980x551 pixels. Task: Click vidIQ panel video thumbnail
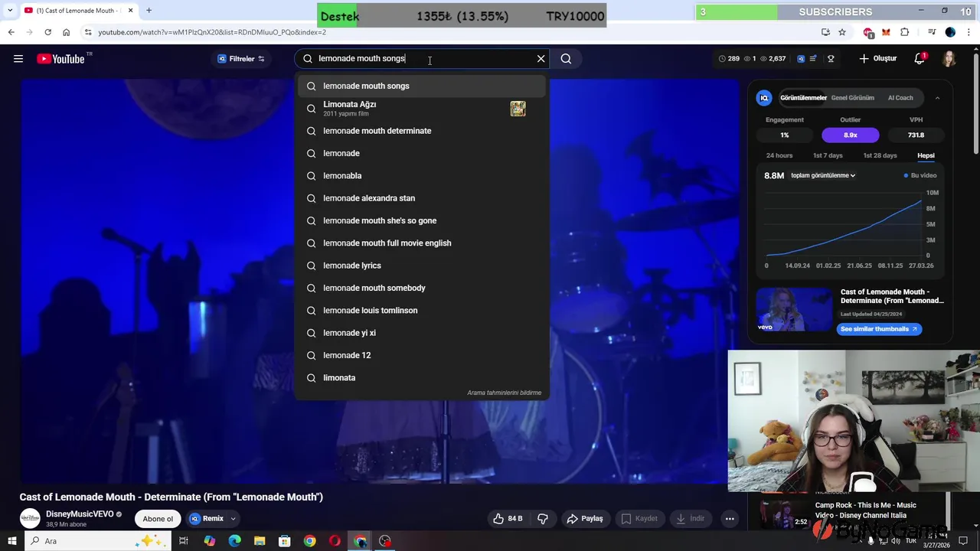(x=794, y=310)
